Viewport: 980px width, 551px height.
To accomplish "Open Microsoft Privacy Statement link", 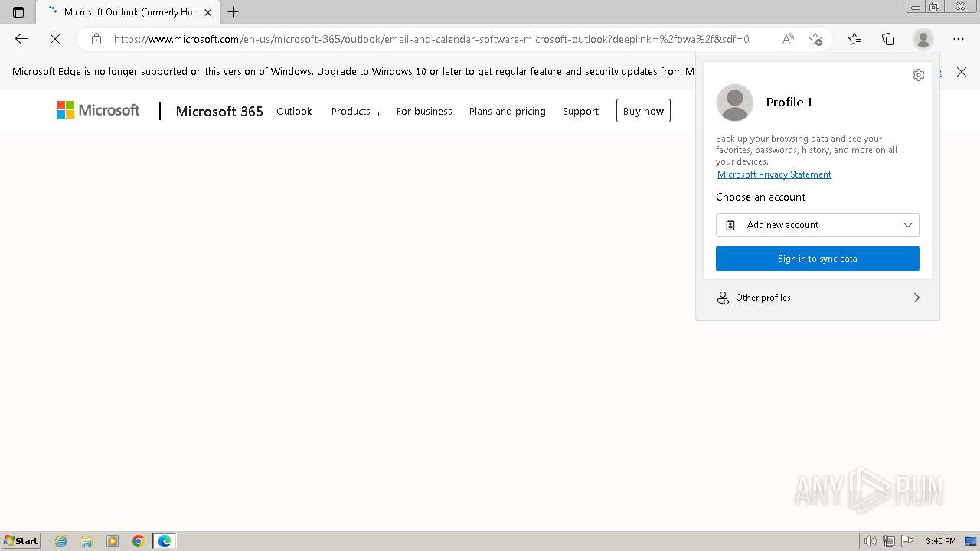I will [774, 174].
